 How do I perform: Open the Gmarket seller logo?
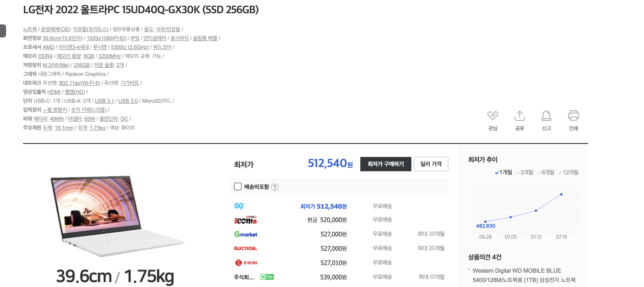pos(245,234)
